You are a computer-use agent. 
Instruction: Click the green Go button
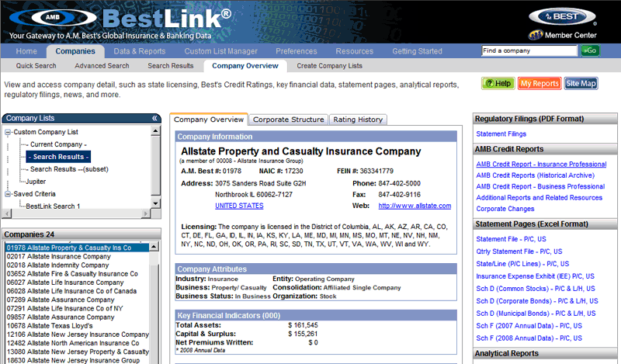pyautogui.click(x=590, y=50)
